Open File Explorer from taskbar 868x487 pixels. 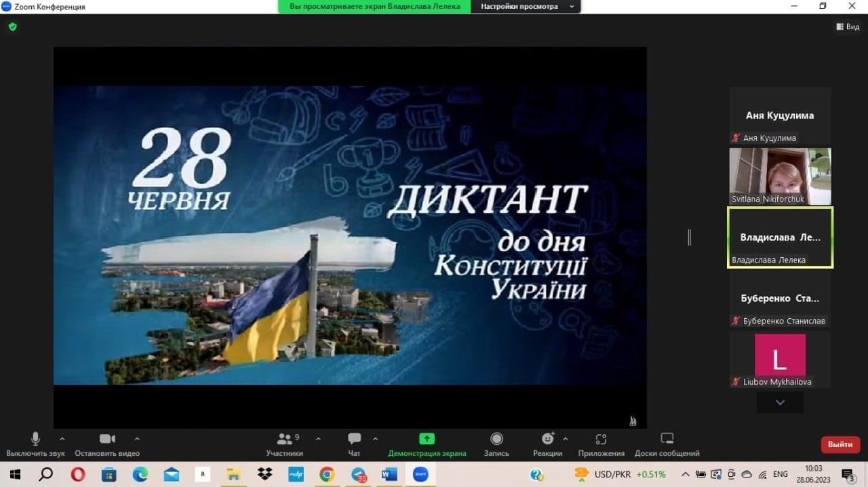233,474
